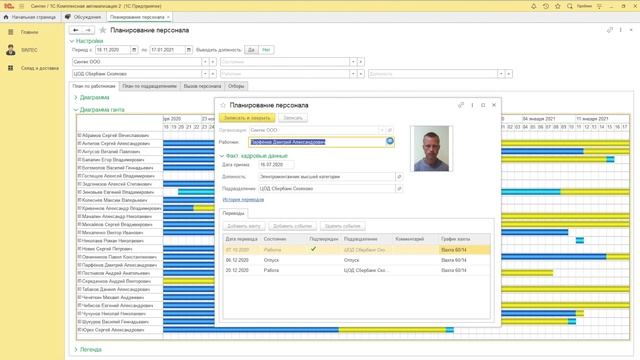The width and height of the screenshot is (640, 360).
Task: Click the Дата приема date field
Action: tap(276, 164)
